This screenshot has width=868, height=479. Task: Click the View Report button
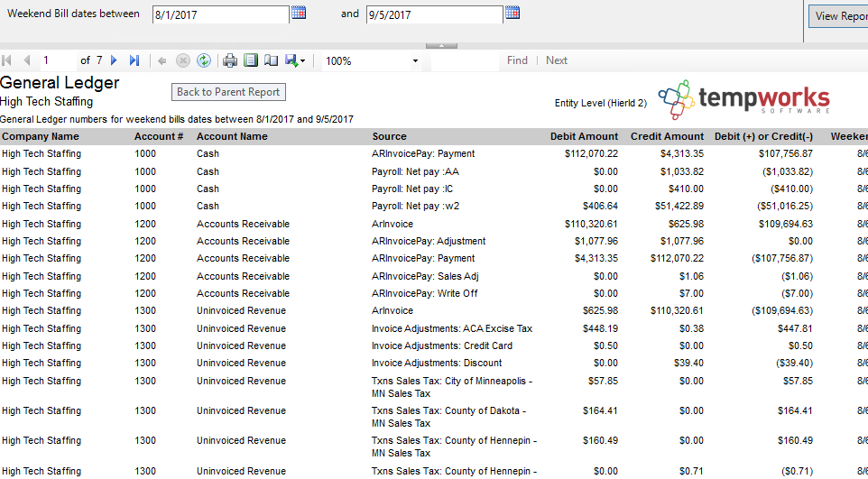[x=838, y=16]
